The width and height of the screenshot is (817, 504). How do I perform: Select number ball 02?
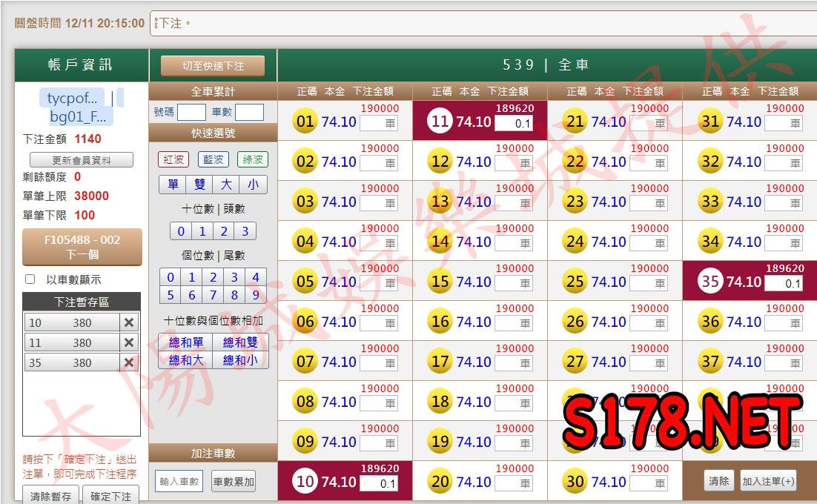pyautogui.click(x=305, y=162)
